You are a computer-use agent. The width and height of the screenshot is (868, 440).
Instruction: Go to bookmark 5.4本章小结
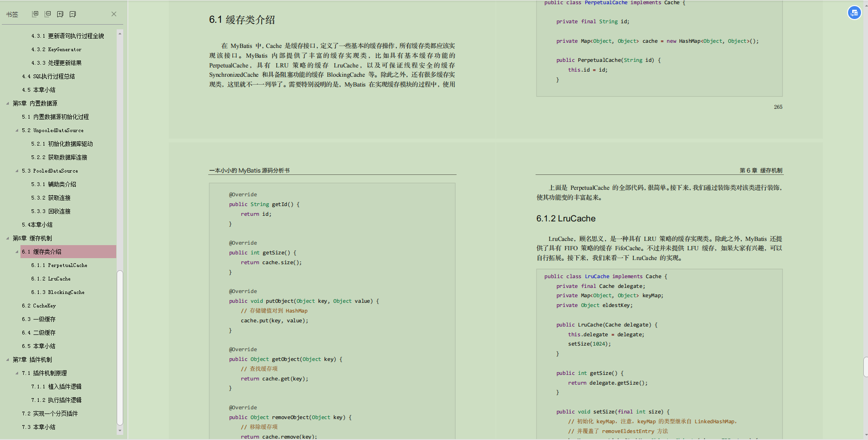tap(37, 225)
